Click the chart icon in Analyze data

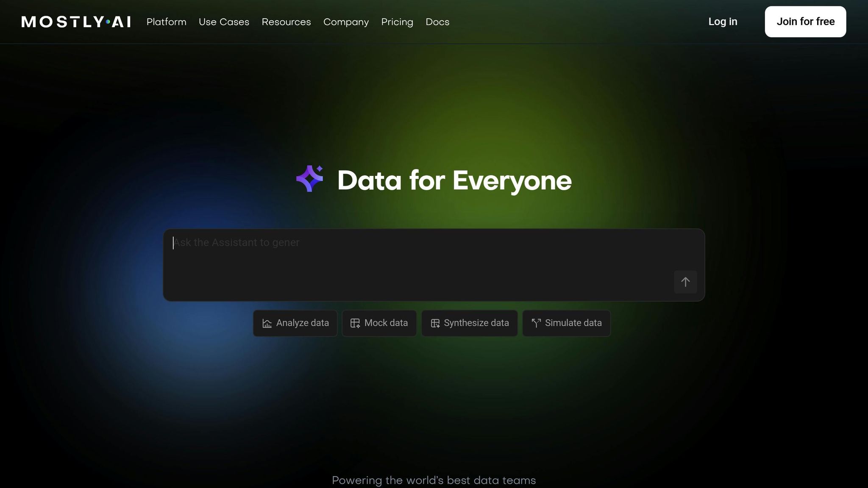pyautogui.click(x=267, y=324)
